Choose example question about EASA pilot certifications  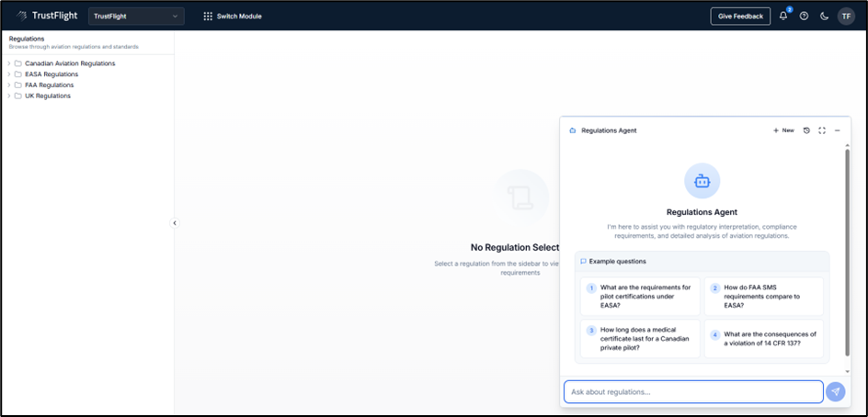coord(640,296)
